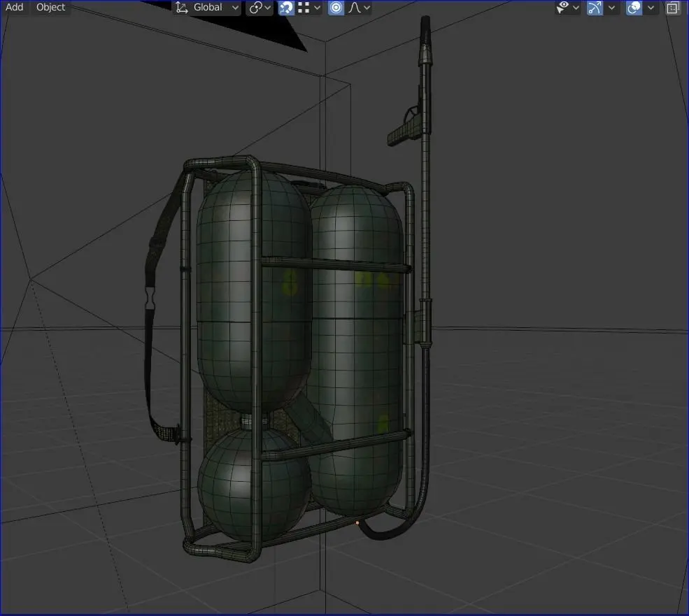Select the shoulder strap buckle in viewport

150,298
